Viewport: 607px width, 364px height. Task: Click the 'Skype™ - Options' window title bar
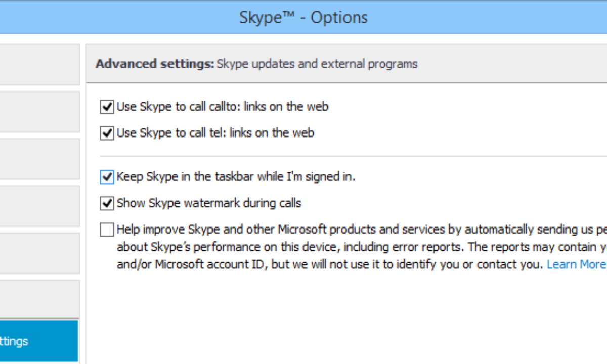tap(303, 18)
